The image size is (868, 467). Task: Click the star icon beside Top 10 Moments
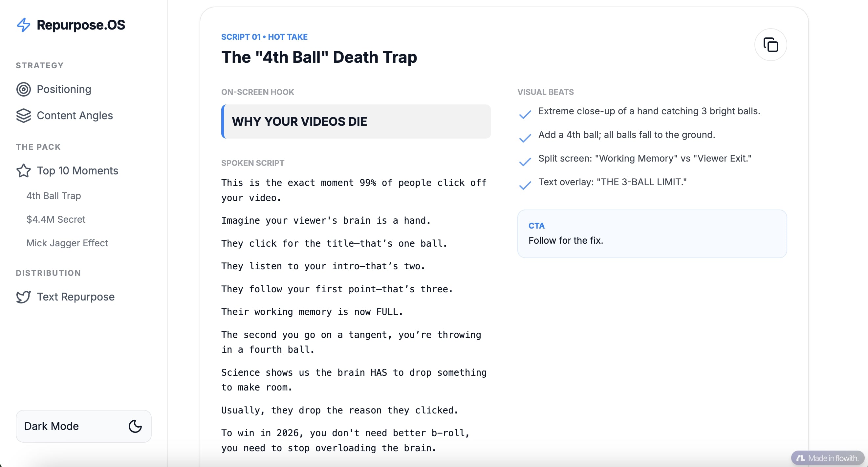23,171
